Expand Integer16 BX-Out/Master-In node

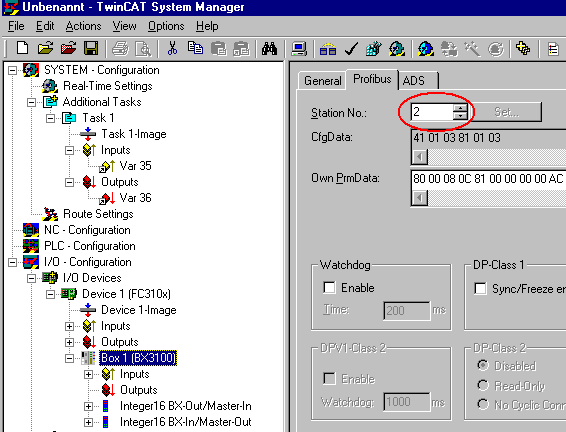pos(88,406)
